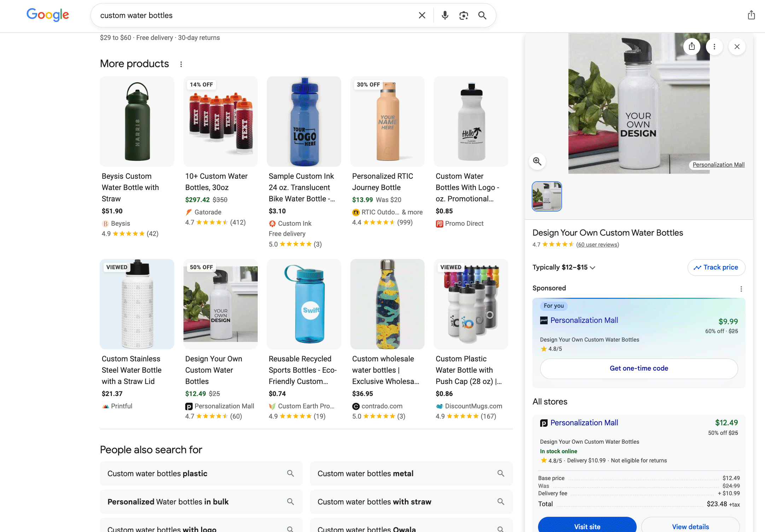Viewport: 765px width, 532px height.
Task: Click DiscountMugs.com seller icon
Action: [439, 406]
